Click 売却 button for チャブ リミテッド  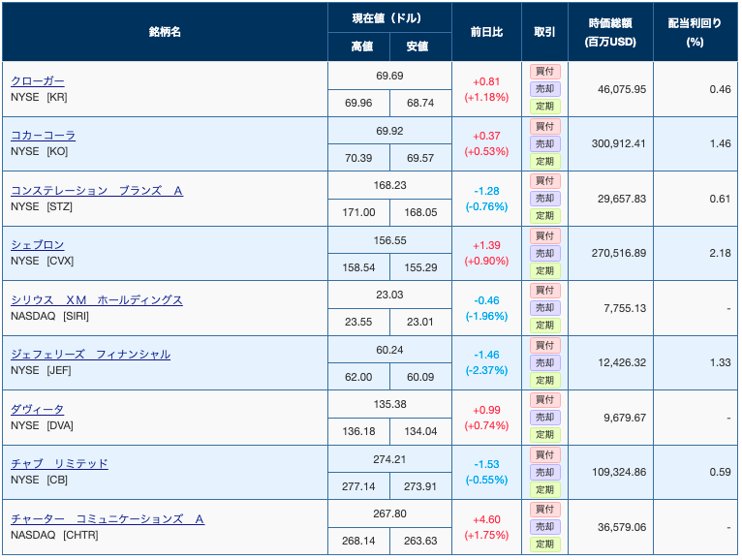click(x=545, y=473)
